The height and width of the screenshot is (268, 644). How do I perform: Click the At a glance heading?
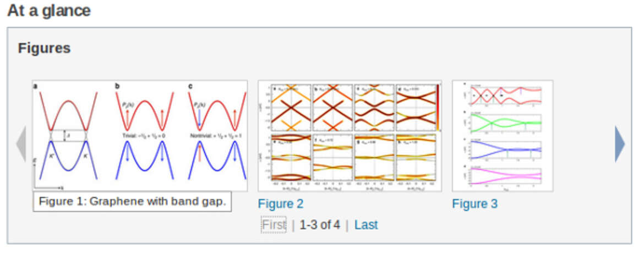tap(49, 10)
